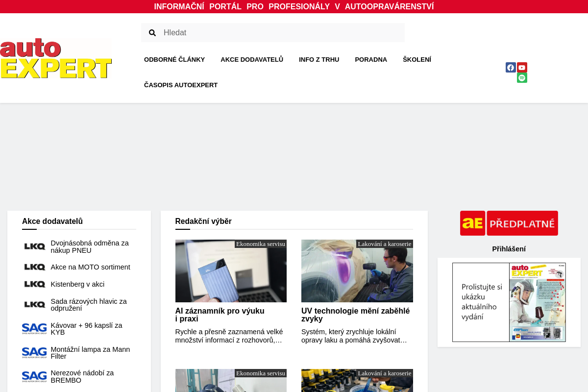Click the search magnifier icon

click(152, 33)
